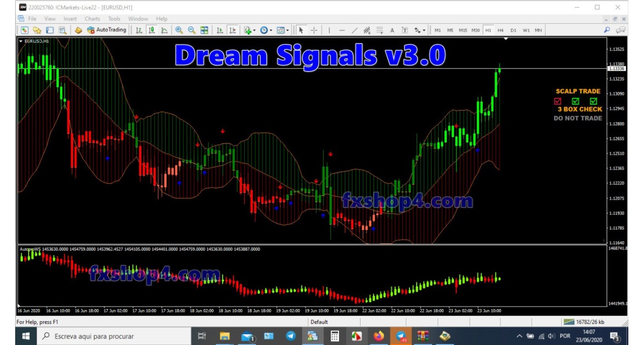
Task: Switch chart to candlestick display
Action: (x=150, y=30)
